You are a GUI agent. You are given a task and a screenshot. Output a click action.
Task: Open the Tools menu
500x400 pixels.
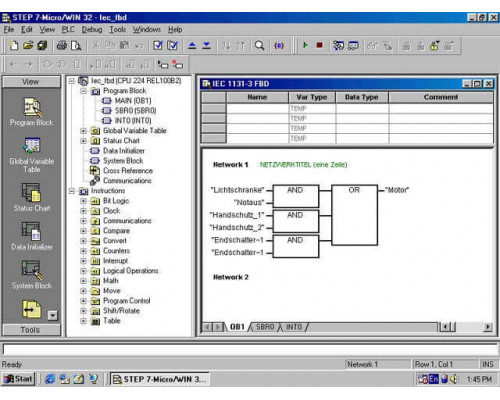(x=118, y=30)
